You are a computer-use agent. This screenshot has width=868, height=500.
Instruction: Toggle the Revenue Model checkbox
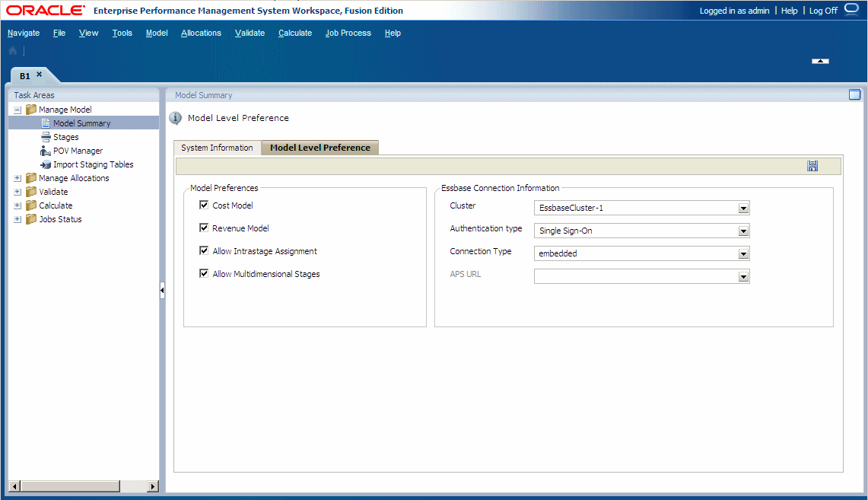(204, 228)
